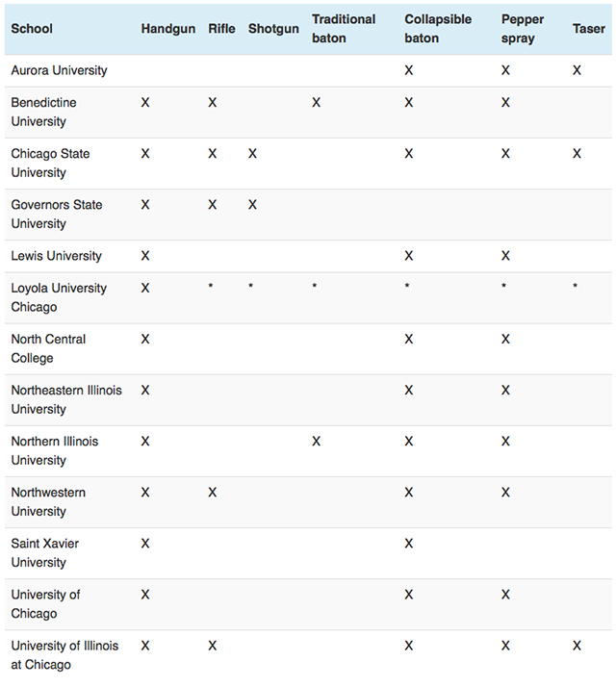Click the Shotgun column header
This screenshot has width=616, height=687.
point(273,29)
